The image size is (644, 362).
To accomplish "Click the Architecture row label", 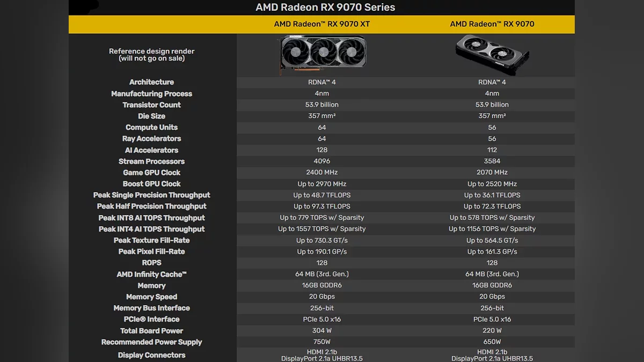I will (151, 82).
